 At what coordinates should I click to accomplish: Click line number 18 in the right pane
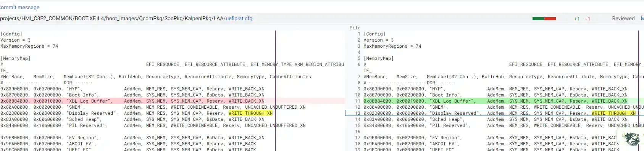coord(358,144)
